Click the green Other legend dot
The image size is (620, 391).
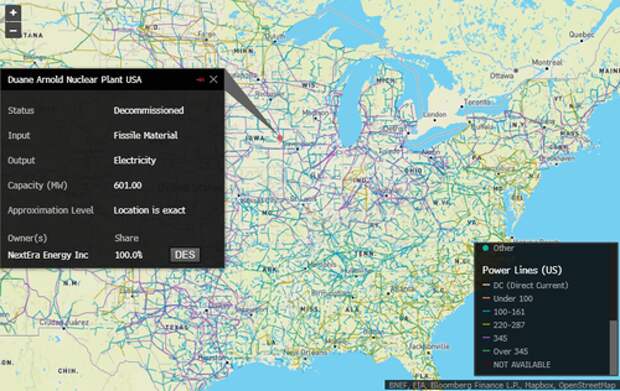pos(485,248)
